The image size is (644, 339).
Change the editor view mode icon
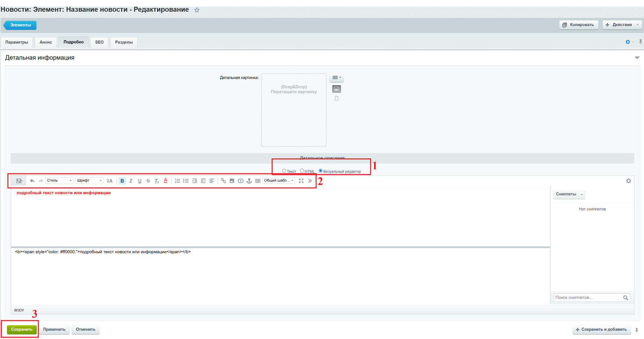pyautogui.click(x=19, y=181)
